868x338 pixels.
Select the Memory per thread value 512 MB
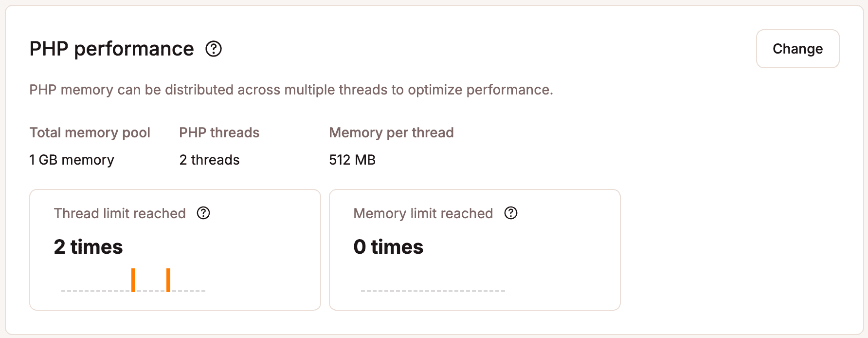tap(352, 159)
